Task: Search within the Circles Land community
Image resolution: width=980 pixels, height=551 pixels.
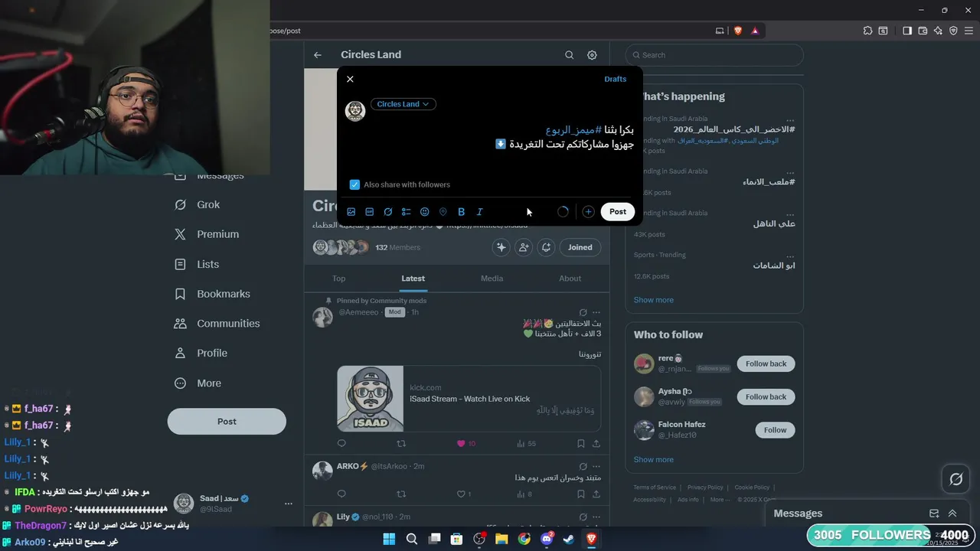Action: pyautogui.click(x=569, y=55)
